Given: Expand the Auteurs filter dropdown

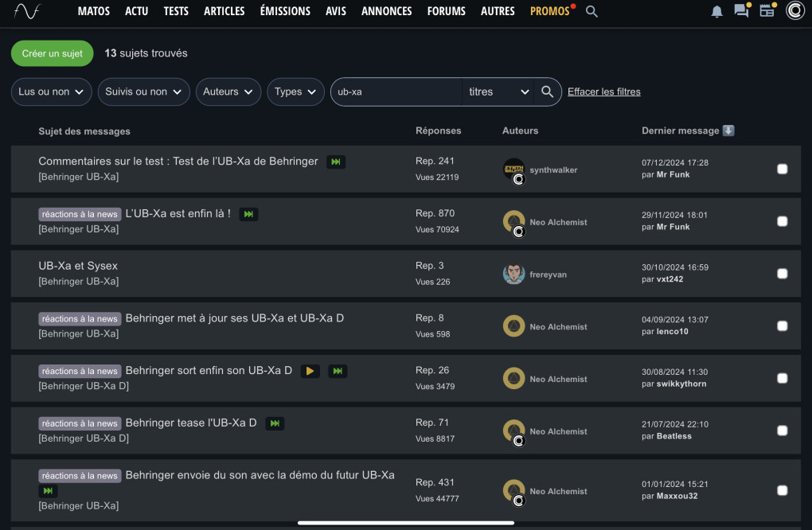Looking at the screenshot, I should (x=228, y=92).
